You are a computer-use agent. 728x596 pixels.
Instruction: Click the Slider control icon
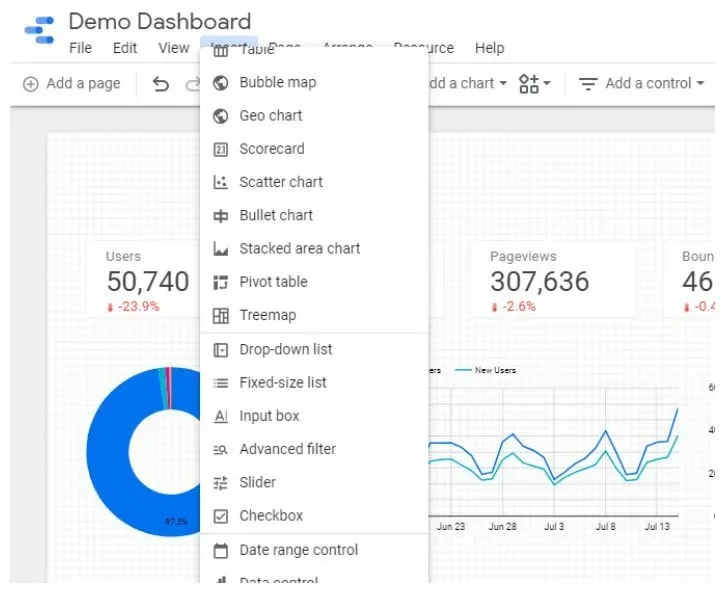tap(221, 483)
